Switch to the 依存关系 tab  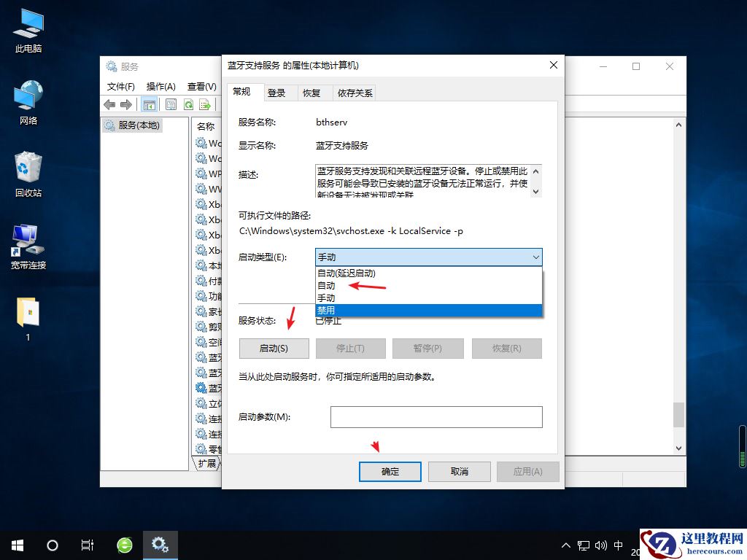356,93
